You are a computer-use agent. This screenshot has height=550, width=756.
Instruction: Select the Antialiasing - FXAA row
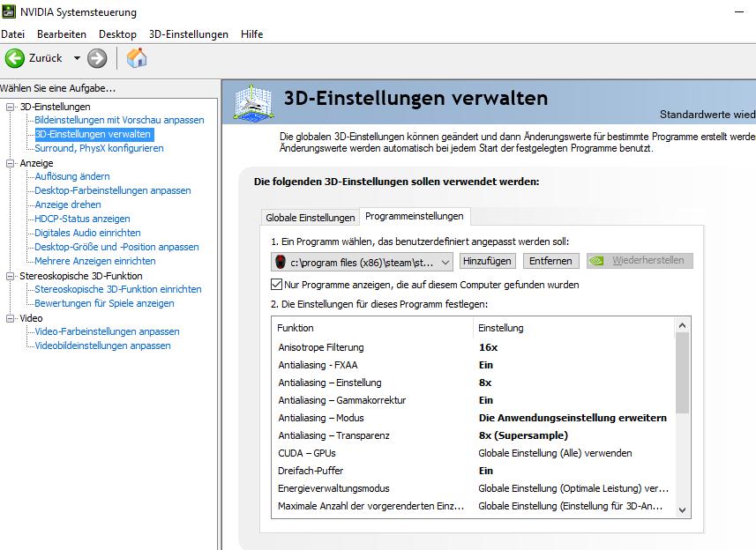(x=474, y=365)
